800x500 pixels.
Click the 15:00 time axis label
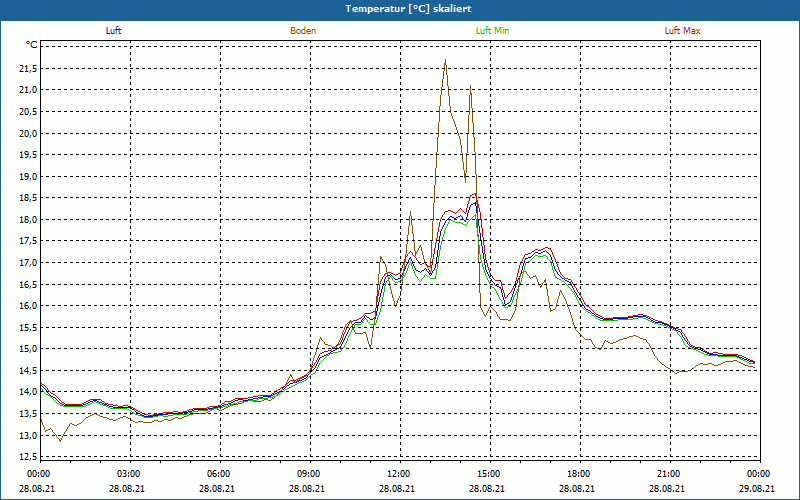point(490,474)
